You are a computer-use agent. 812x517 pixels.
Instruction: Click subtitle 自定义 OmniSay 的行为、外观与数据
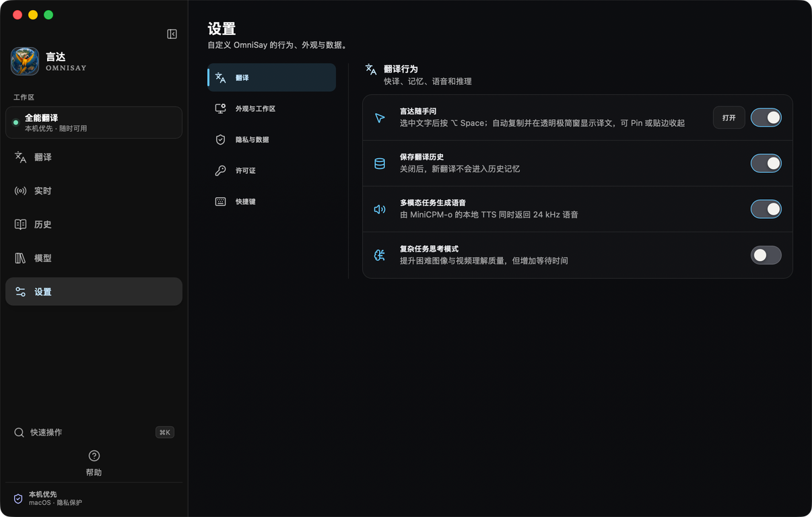(x=277, y=45)
